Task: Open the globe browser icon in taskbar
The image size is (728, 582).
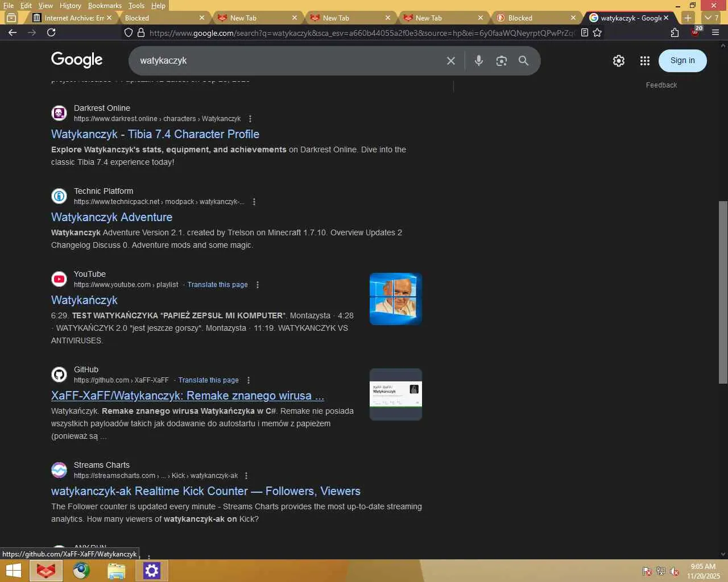Action: tap(81, 571)
